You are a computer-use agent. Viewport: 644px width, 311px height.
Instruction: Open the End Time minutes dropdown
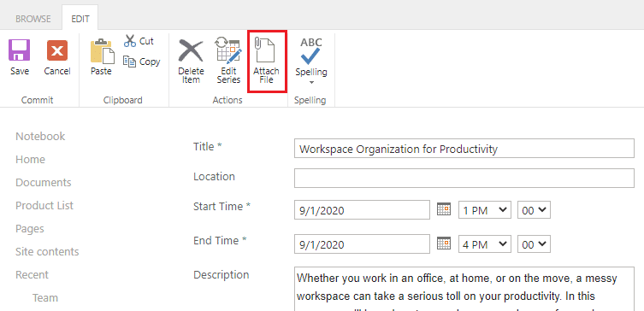(x=534, y=244)
